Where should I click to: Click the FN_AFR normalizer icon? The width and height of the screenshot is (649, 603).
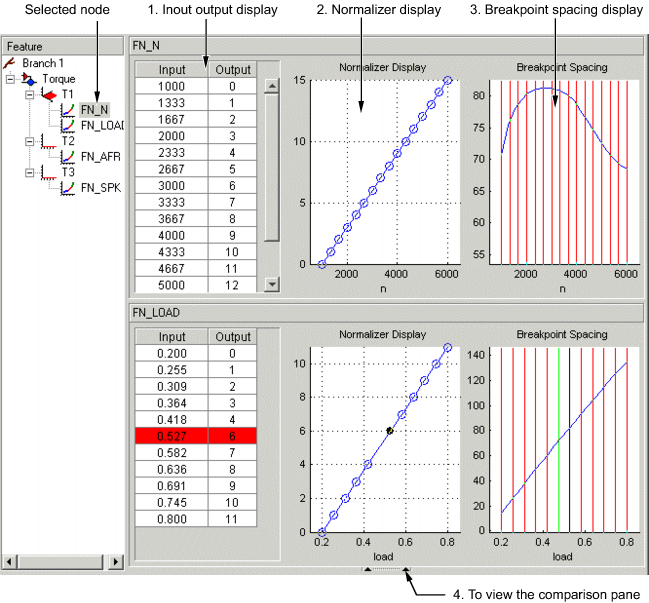[x=67, y=156]
